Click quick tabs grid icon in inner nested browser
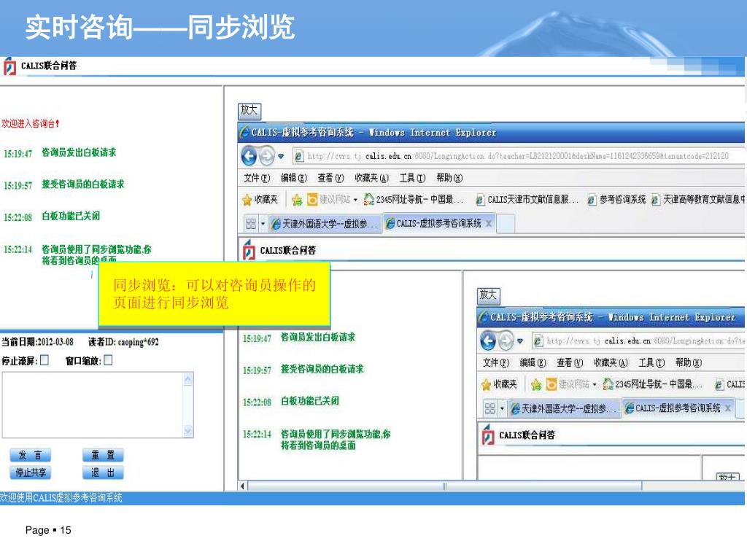 coord(489,408)
